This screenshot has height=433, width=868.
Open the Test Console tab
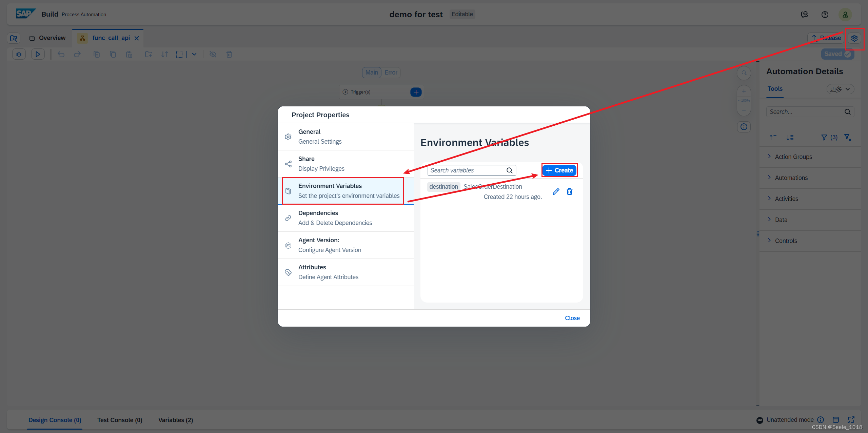point(120,420)
